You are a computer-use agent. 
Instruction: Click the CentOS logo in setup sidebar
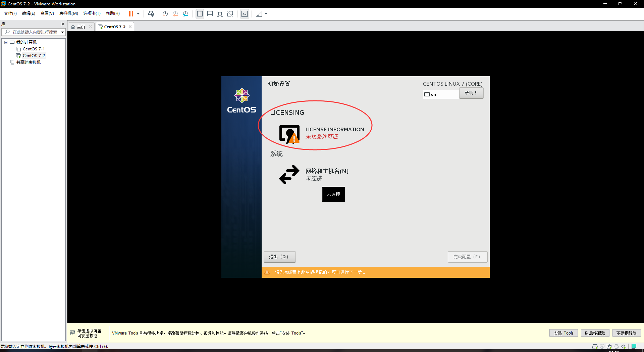[241, 100]
